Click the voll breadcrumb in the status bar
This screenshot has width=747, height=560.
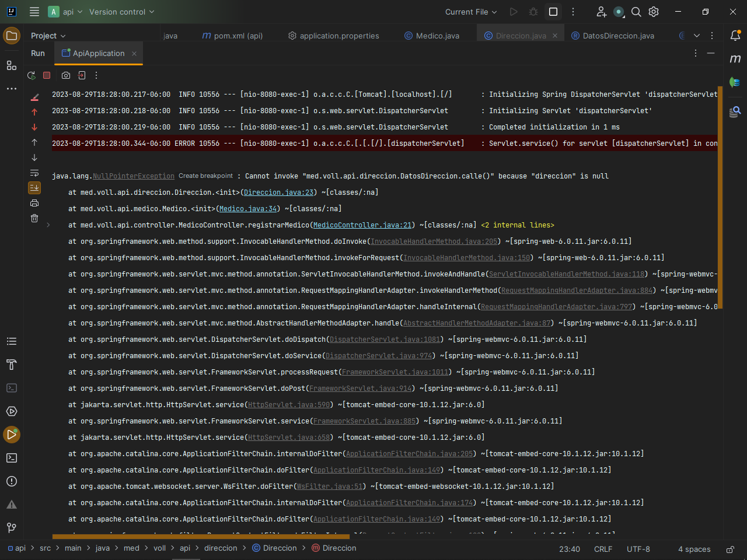159,548
